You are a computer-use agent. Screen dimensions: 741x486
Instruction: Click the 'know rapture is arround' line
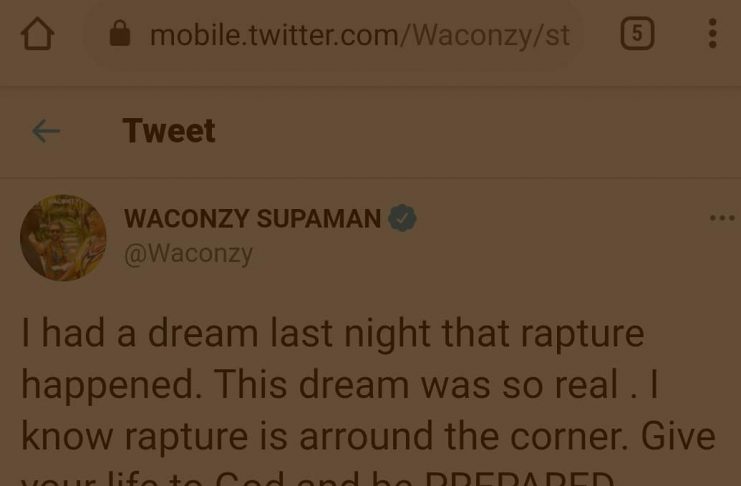tap(368, 436)
